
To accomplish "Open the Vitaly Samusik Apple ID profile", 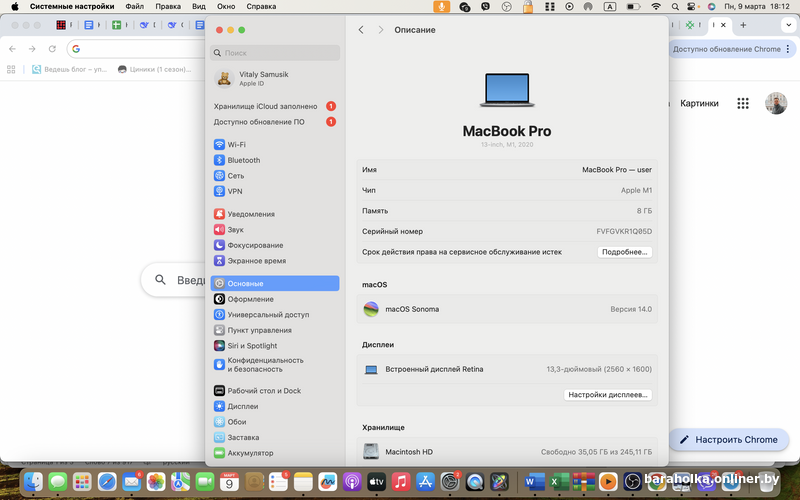I will point(265,79).
